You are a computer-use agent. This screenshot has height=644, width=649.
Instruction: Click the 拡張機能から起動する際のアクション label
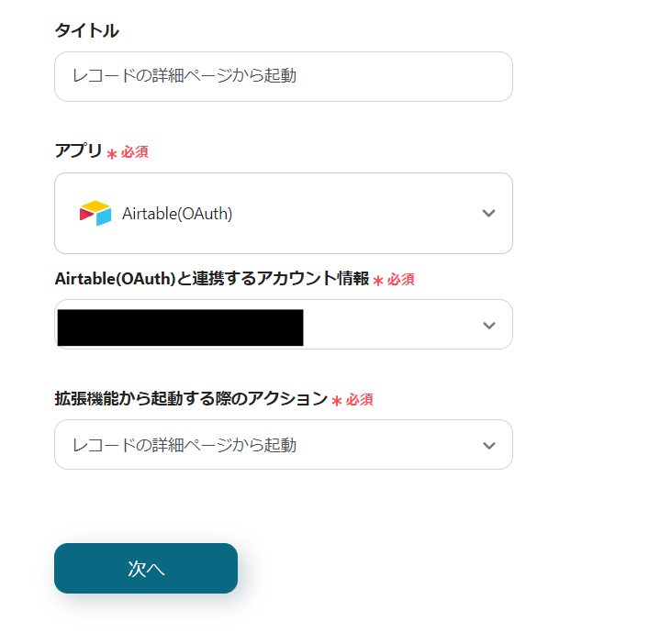tap(191, 399)
